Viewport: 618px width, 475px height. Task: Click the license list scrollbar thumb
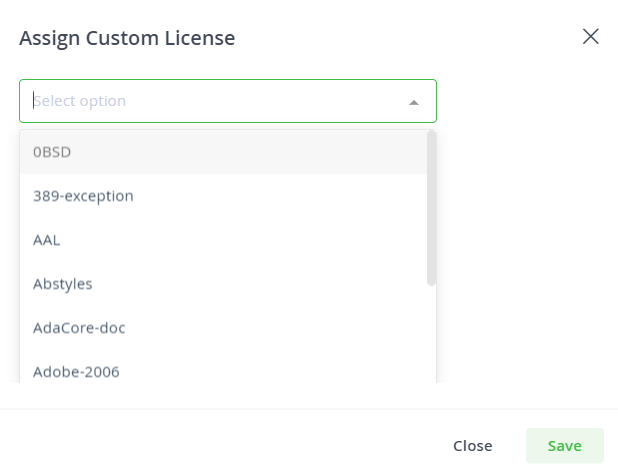pos(432,208)
